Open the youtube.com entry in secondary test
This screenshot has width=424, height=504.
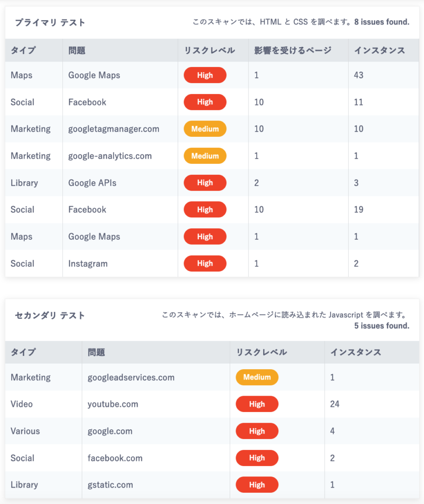click(113, 404)
